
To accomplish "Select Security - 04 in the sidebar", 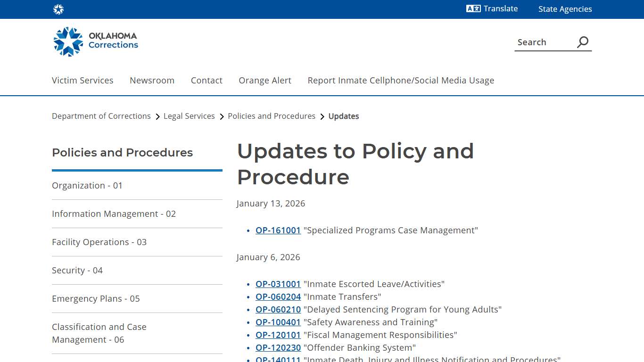I will point(77,270).
